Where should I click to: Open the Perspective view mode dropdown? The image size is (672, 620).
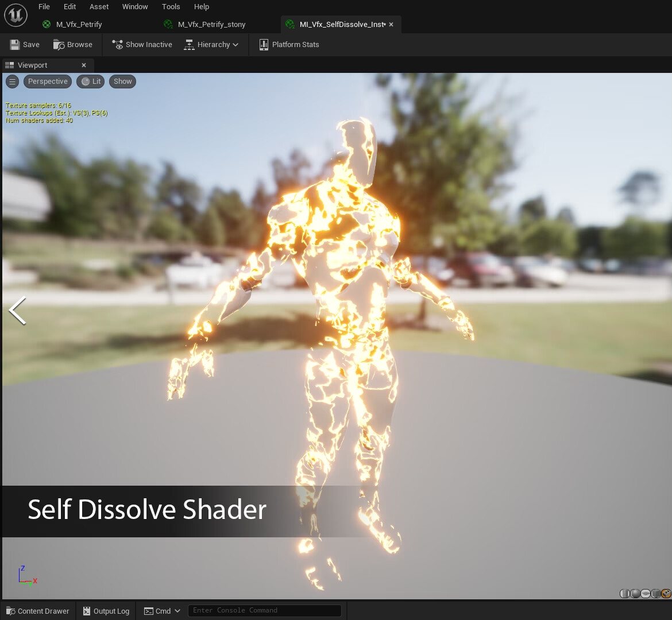[x=48, y=82]
